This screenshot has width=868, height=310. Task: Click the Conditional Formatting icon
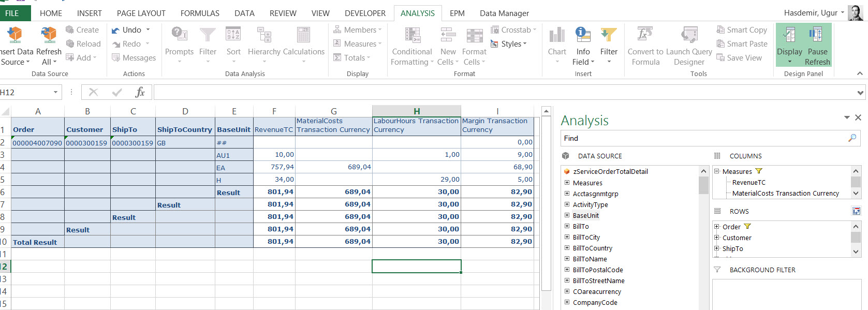pyautogui.click(x=412, y=35)
